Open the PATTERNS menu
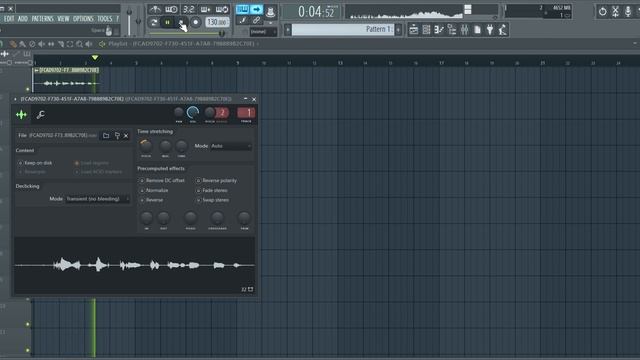 coord(42,19)
